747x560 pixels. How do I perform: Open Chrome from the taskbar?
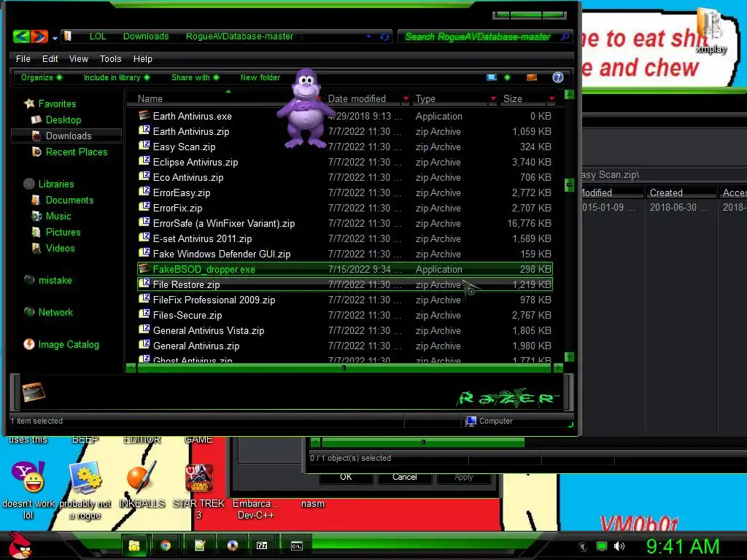coord(166,545)
